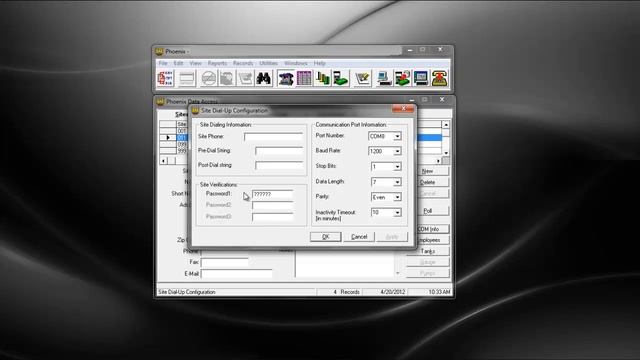Viewport: 640px width, 360px height.
Task: Click the purple grid table icon
Action: coord(304,78)
